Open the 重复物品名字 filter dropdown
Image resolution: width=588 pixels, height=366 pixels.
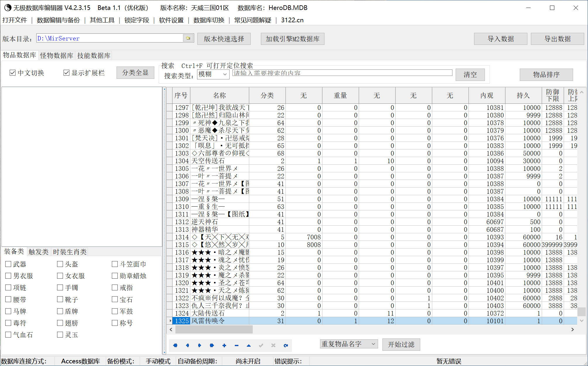(x=349, y=344)
